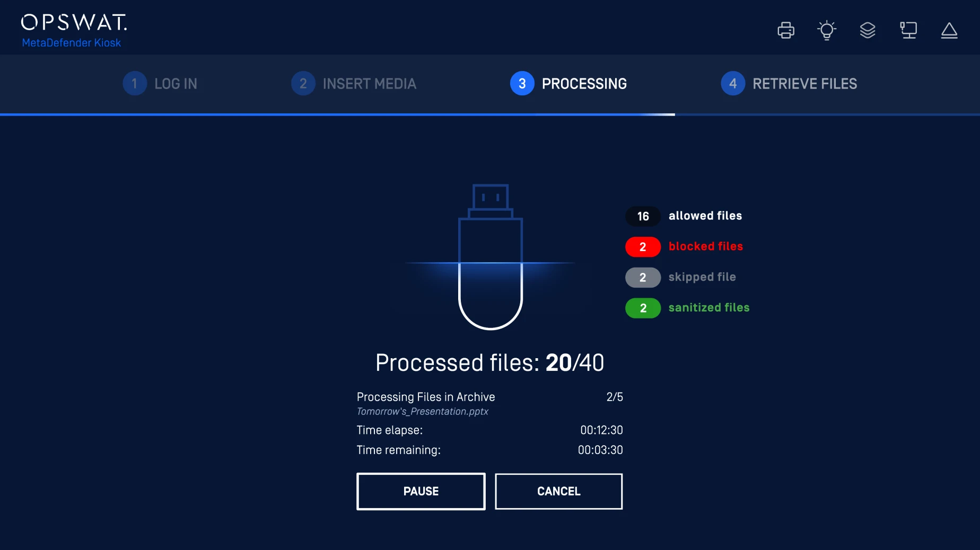
Task: Select the red blocked files badge
Action: [x=643, y=247]
